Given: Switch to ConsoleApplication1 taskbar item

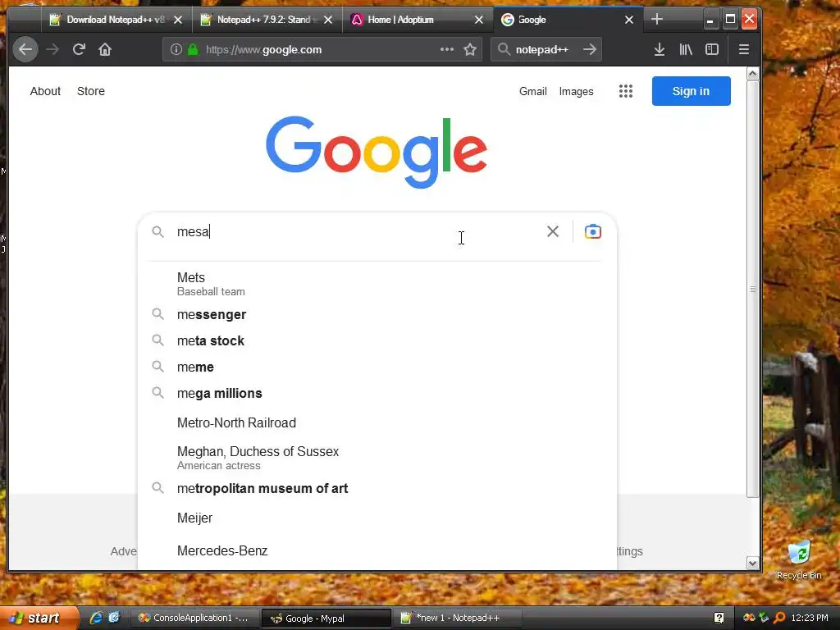Looking at the screenshot, I should tap(194, 619).
